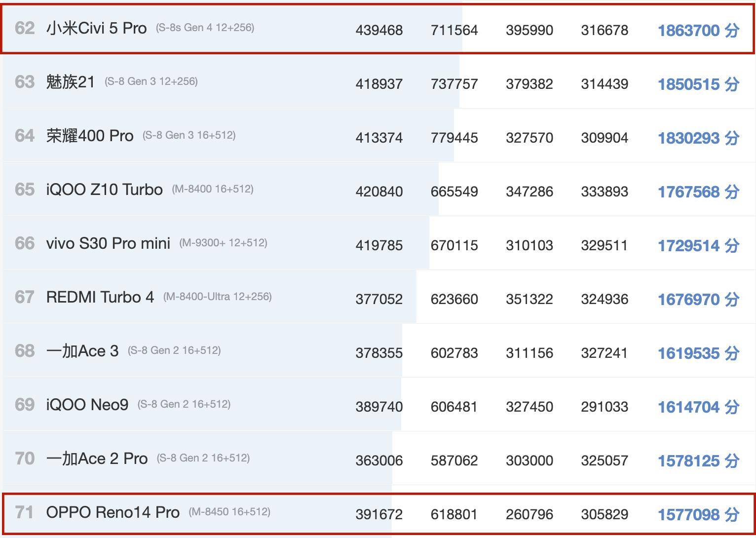Select the chip spec (M-8450 16+512)
Screen dimensions: 756x538
click(x=229, y=512)
